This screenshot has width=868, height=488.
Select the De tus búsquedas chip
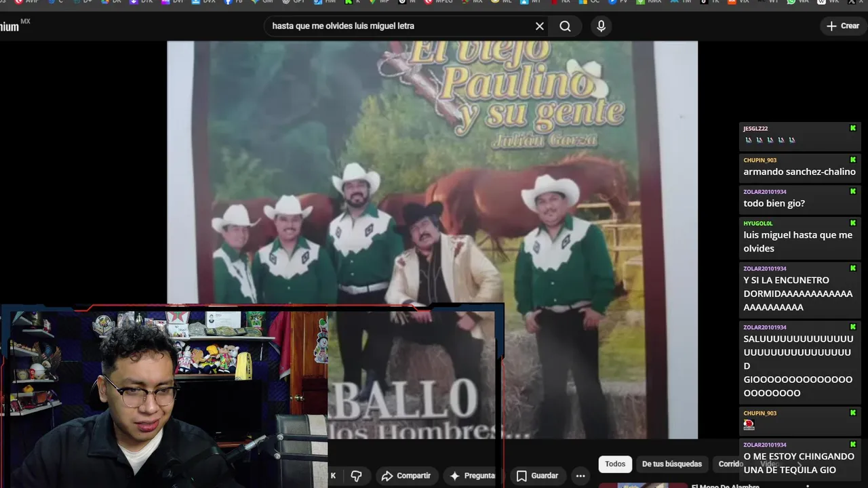[672, 464]
